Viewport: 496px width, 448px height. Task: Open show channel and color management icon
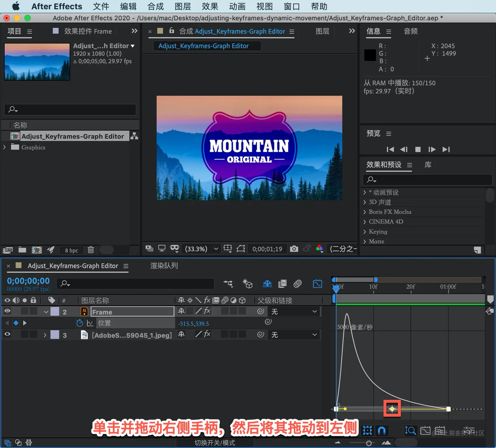[320, 249]
